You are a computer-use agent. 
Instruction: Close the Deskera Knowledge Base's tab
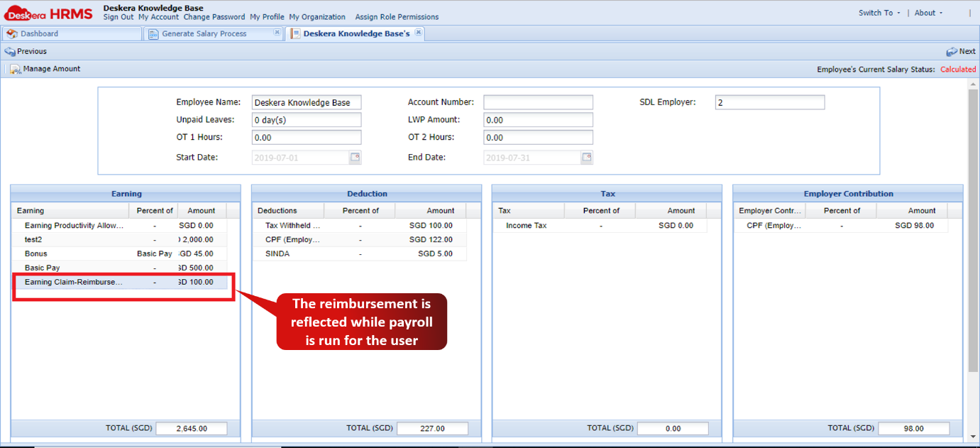[x=419, y=31]
